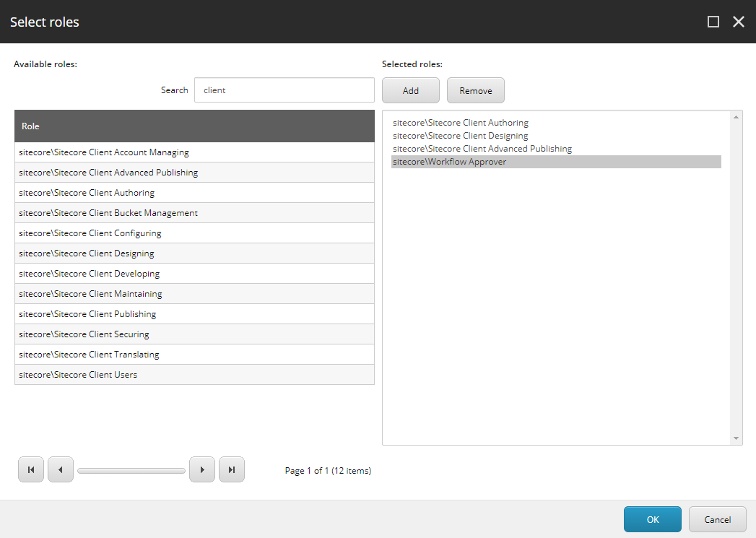
Task: Close the Select roles dialog
Action: coord(738,22)
